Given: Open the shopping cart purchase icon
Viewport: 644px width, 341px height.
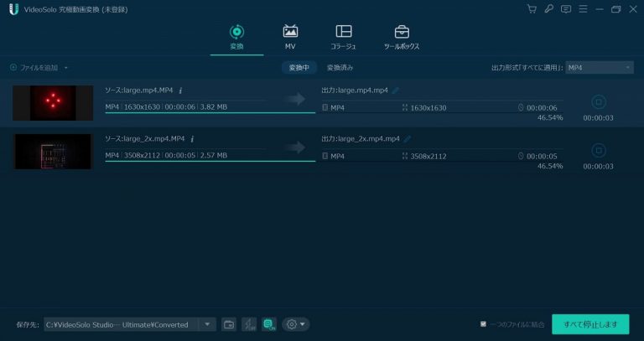Looking at the screenshot, I should click(532, 9).
